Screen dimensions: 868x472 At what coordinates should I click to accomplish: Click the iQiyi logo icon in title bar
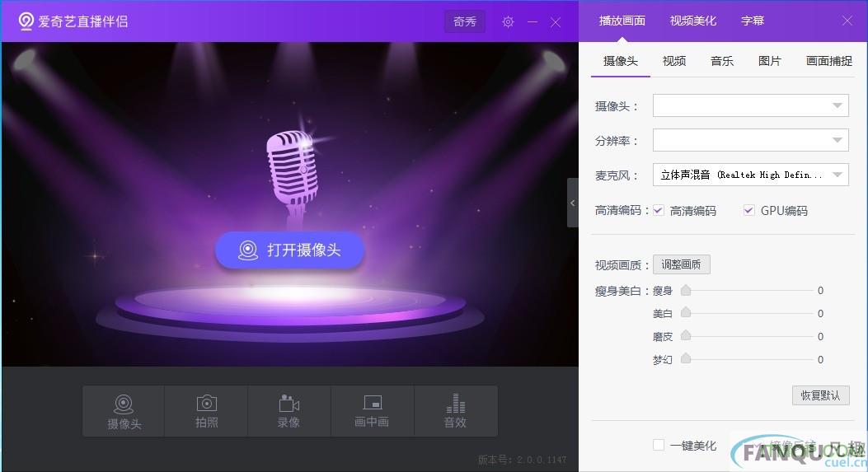point(26,21)
